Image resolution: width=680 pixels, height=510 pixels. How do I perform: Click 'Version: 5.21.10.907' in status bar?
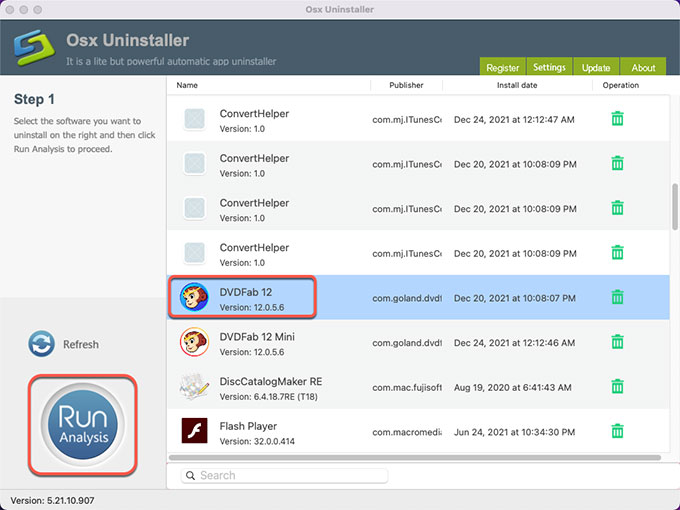[x=52, y=500]
